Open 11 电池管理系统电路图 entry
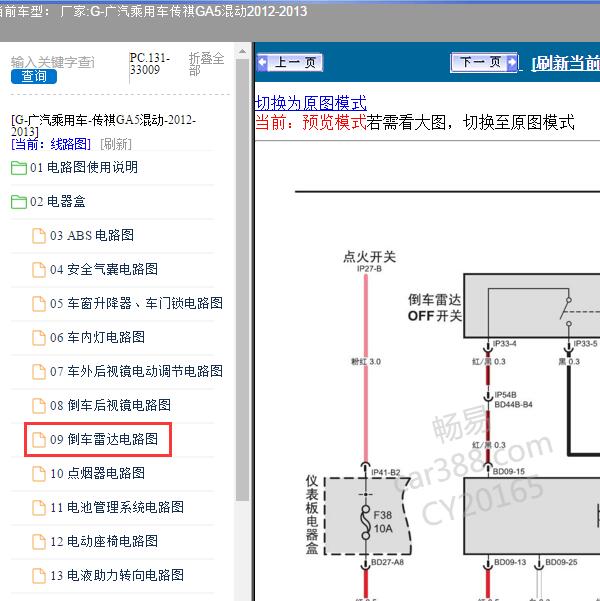The image size is (600, 601). [117, 507]
